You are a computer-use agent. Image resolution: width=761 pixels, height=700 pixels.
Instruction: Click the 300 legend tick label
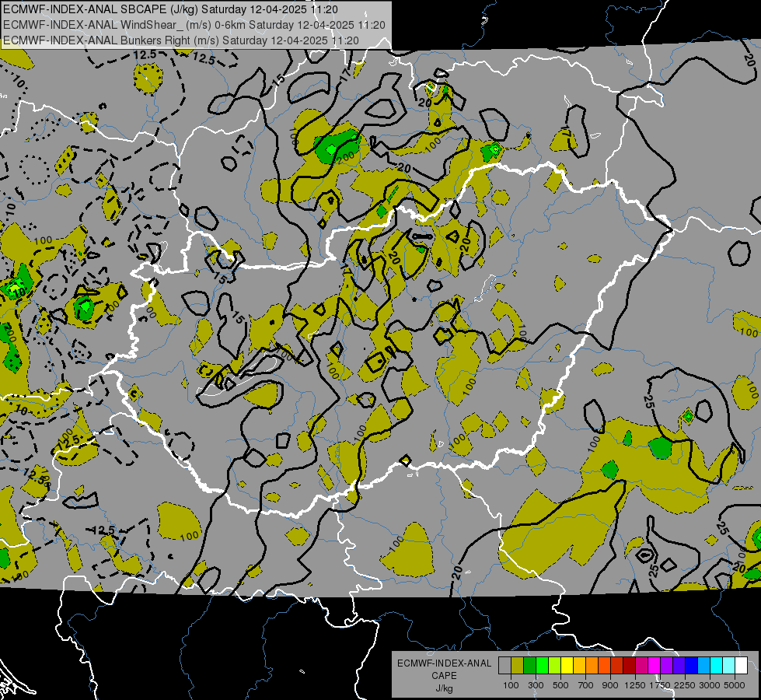pos(536,685)
